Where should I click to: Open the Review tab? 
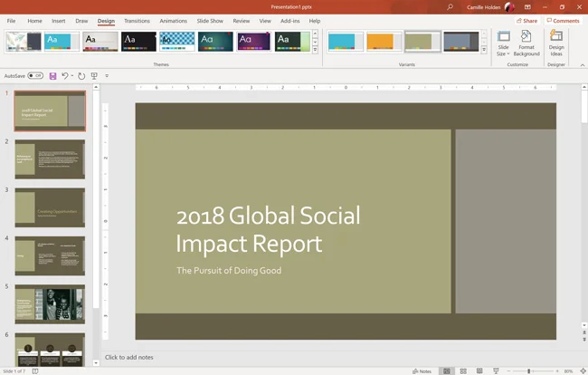tap(242, 21)
